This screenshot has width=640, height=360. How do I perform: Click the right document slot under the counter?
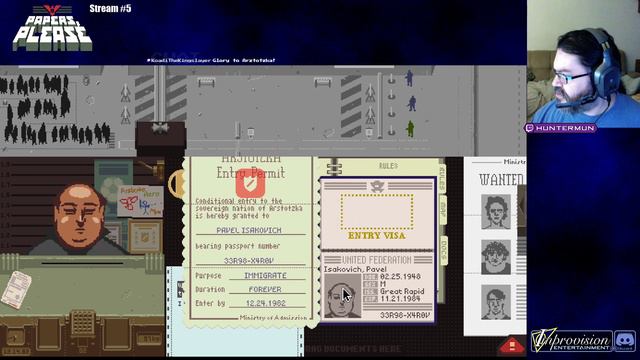pyautogui.click(x=116, y=333)
